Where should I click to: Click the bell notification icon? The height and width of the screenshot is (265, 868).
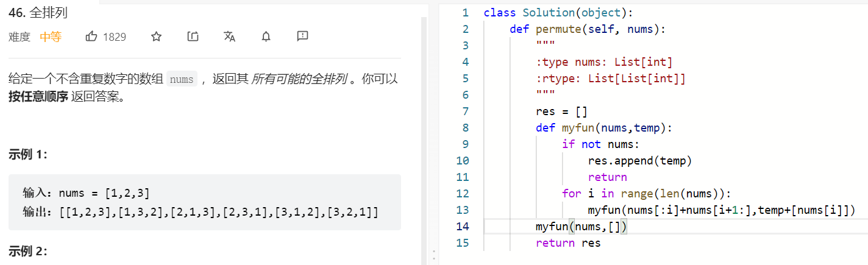click(266, 37)
